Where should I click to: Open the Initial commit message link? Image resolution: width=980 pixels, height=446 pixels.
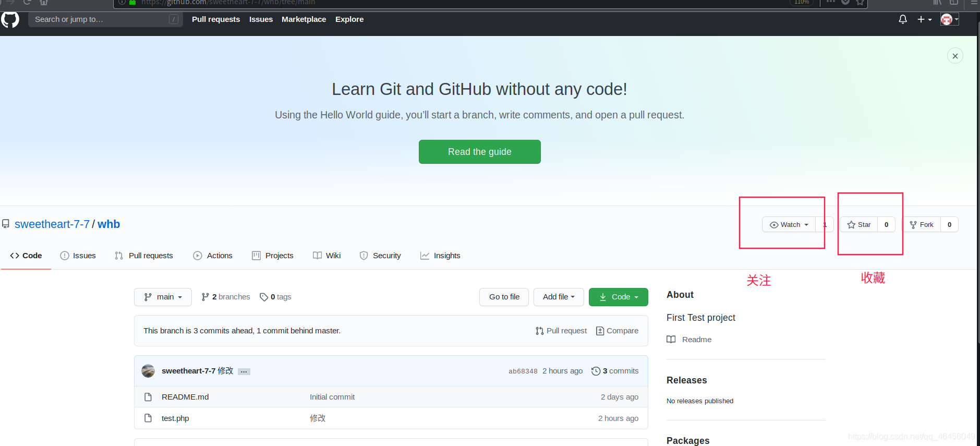(332, 397)
